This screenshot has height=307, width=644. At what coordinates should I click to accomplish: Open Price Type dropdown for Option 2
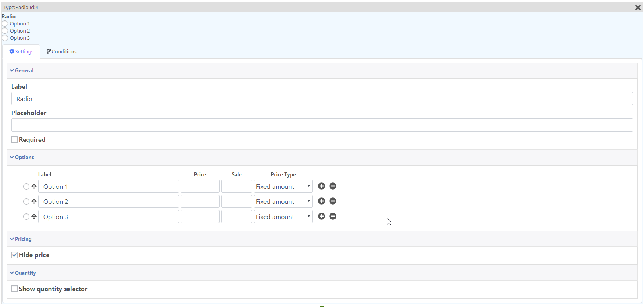tap(283, 201)
